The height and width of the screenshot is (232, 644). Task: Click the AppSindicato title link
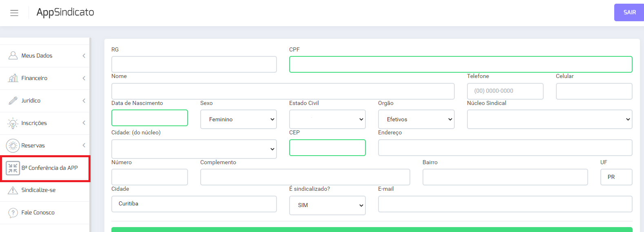click(65, 12)
